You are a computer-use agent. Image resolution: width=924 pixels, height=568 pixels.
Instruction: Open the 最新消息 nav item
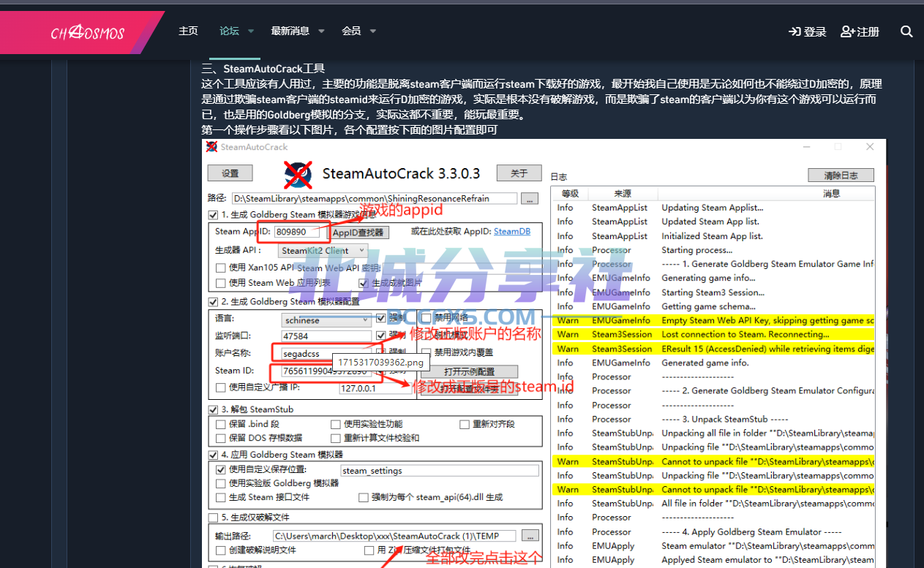click(x=290, y=31)
